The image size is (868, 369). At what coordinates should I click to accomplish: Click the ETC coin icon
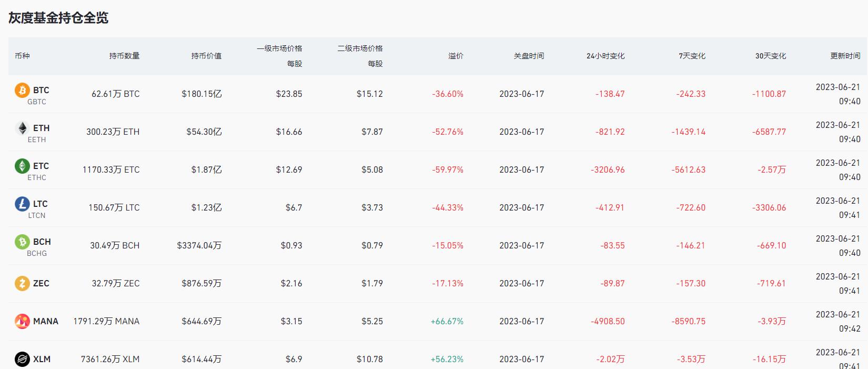point(22,166)
